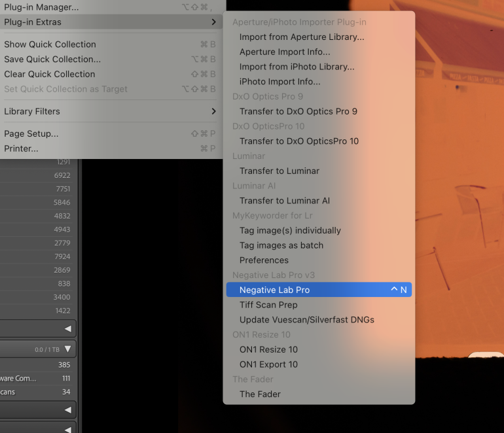Select folder row with count 2779
Screen dimensions: 504x433
point(36,243)
